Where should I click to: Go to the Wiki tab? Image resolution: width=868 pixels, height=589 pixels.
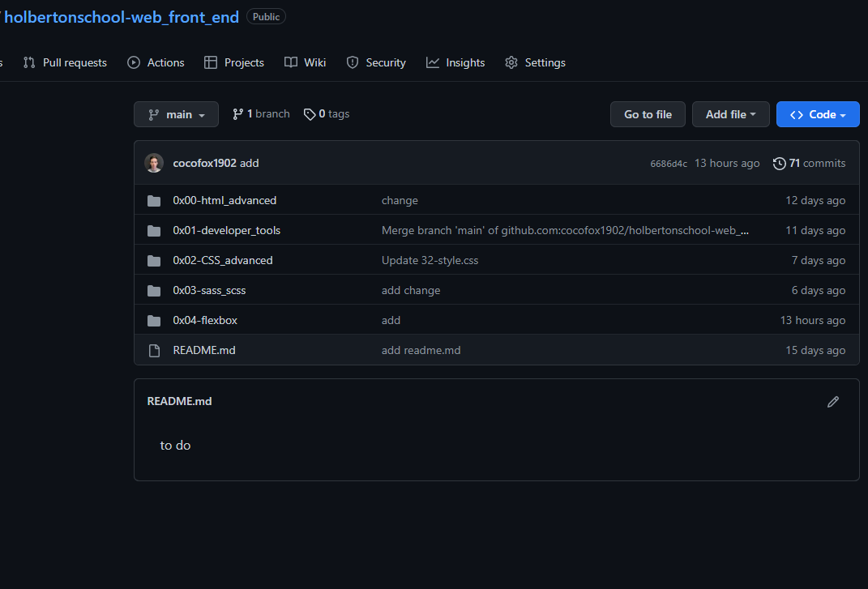[x=305, y=62]
